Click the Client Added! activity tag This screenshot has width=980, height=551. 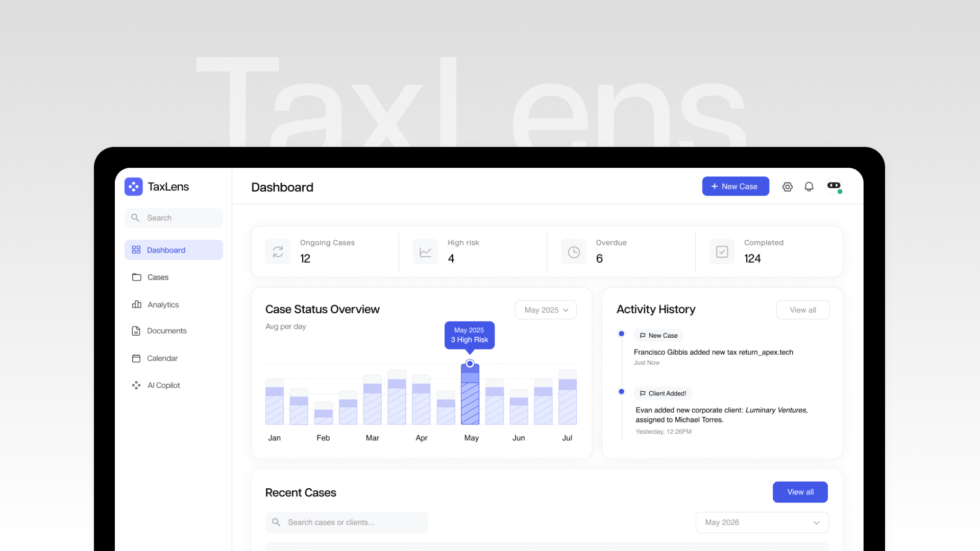[x=663, y=393]
